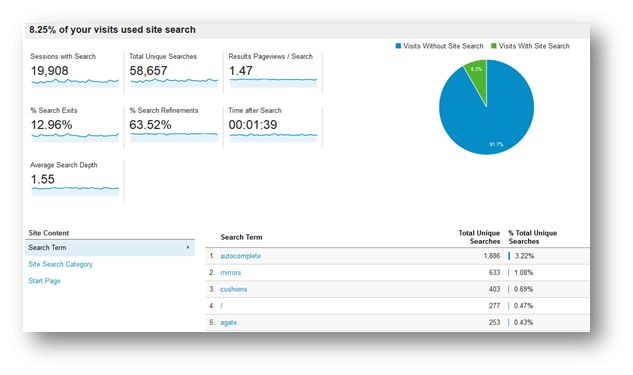The height and width of the screenshot is (375, 633).
Task: Select the % Search Exits sparkline card
Action: point(75,126)
